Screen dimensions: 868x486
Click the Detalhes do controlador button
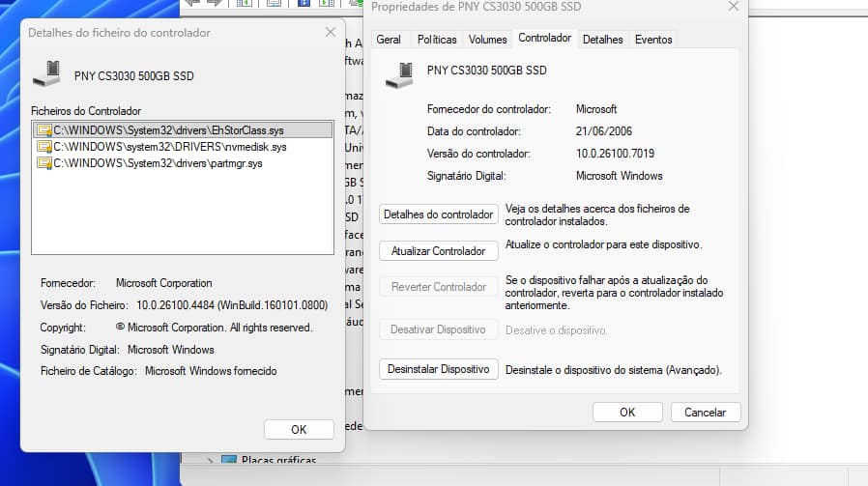coord(438,214)
